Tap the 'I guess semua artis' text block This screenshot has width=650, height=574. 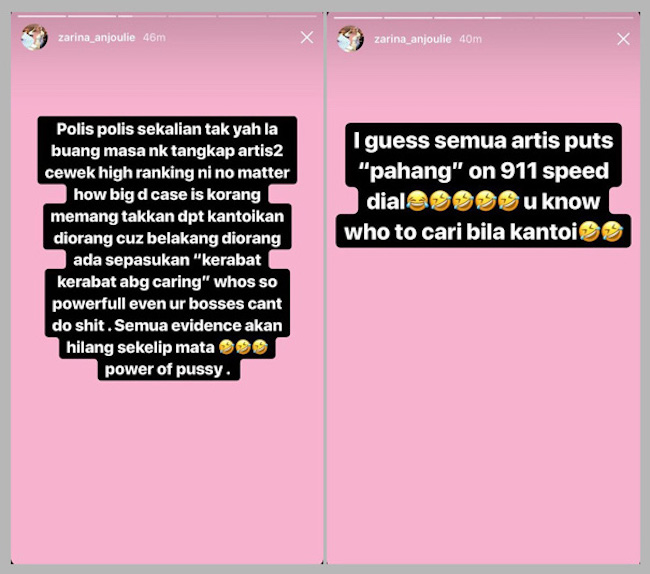pyautogui.click(x=483, y=186)
